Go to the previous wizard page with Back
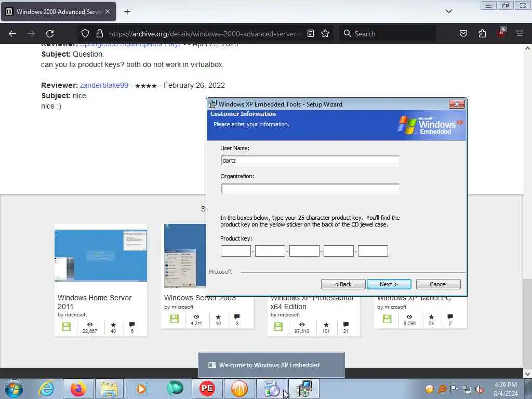 pyautogui.click(x=343, y=284)
